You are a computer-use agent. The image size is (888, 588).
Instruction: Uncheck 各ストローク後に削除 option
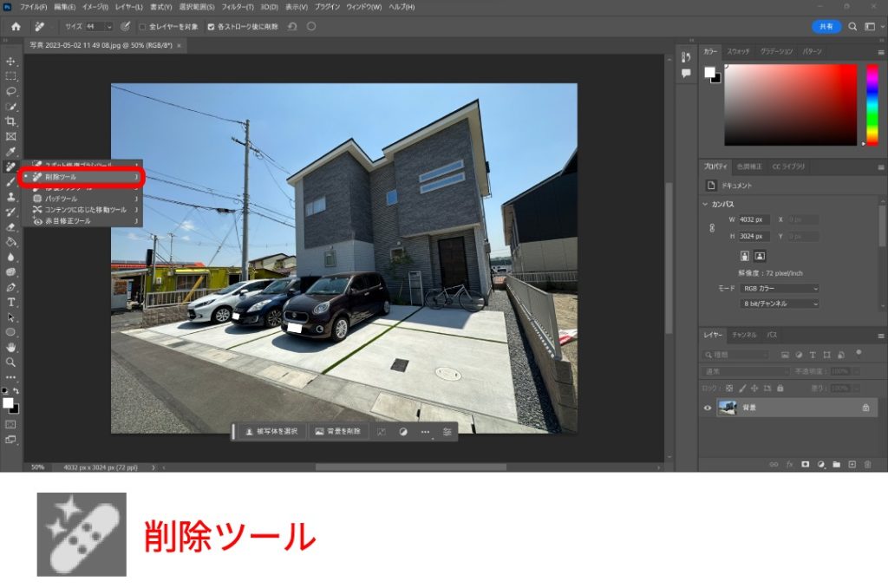pyautogui.click(x=211, y=27)
